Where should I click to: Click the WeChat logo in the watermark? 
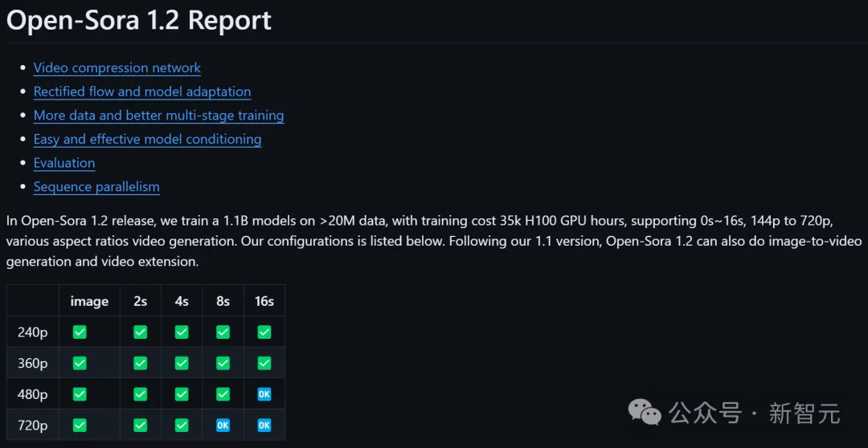click(645, 413)
